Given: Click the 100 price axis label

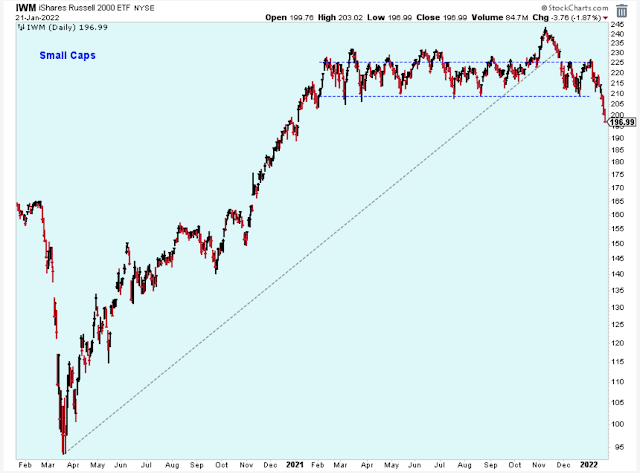Looking at the screenshot, I should [617, 424].
